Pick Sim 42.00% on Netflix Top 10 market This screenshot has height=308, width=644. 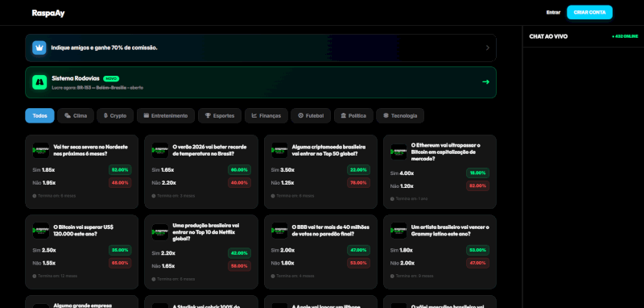pyautogui.click(x=239, y=253)
